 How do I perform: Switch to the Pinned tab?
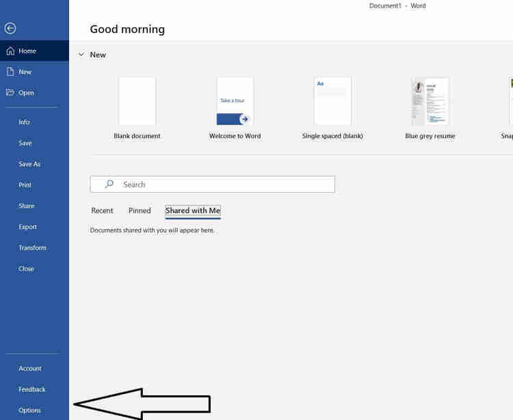140,211
